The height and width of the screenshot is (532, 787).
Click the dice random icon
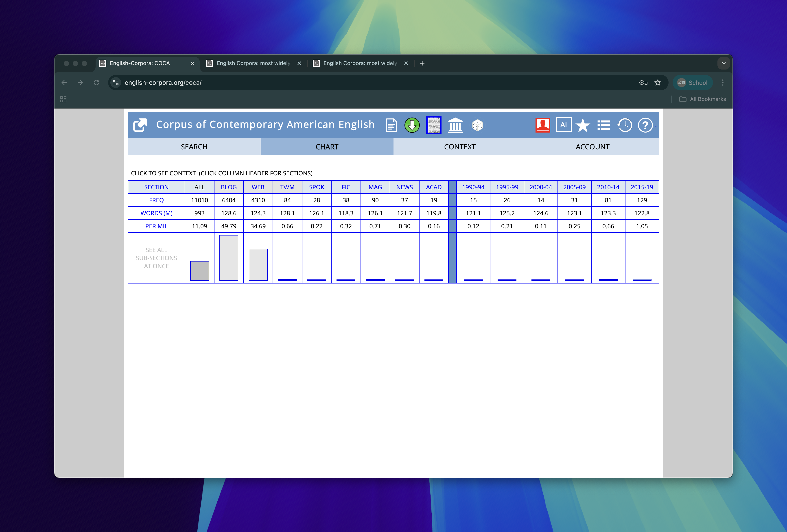[477, 125]
